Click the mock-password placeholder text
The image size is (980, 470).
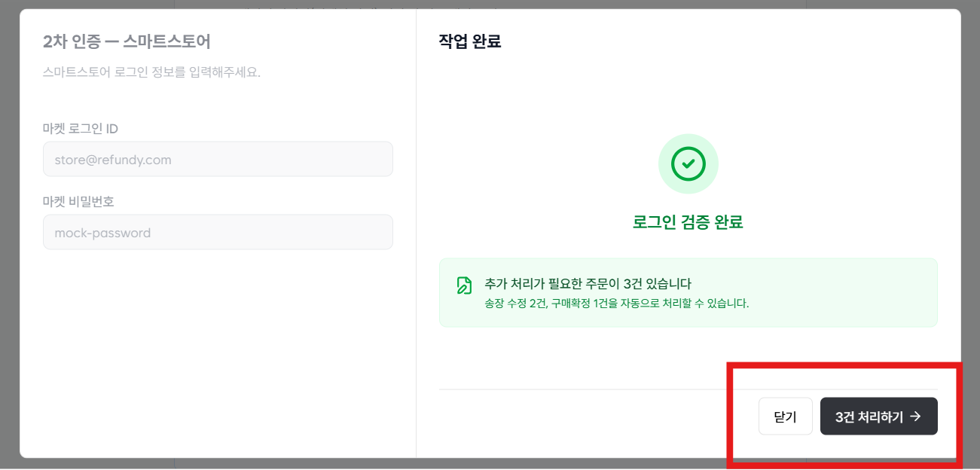[102, 233]
